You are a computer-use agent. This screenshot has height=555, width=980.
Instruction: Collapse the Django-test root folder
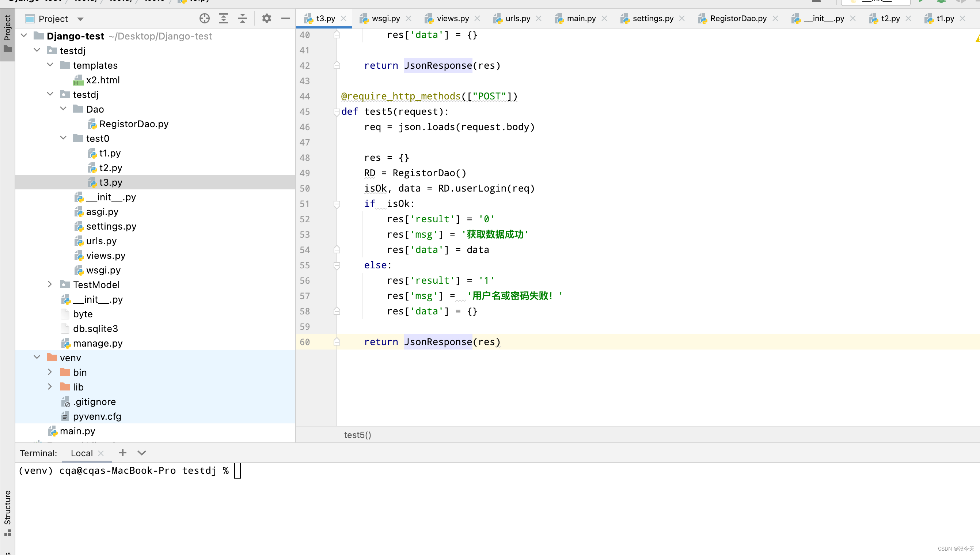coord(24,35)
